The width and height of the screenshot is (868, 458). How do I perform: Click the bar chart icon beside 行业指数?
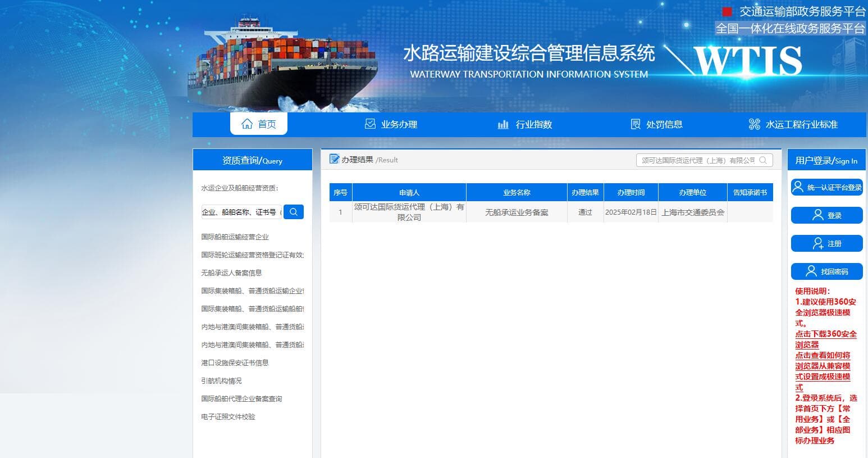503,124
